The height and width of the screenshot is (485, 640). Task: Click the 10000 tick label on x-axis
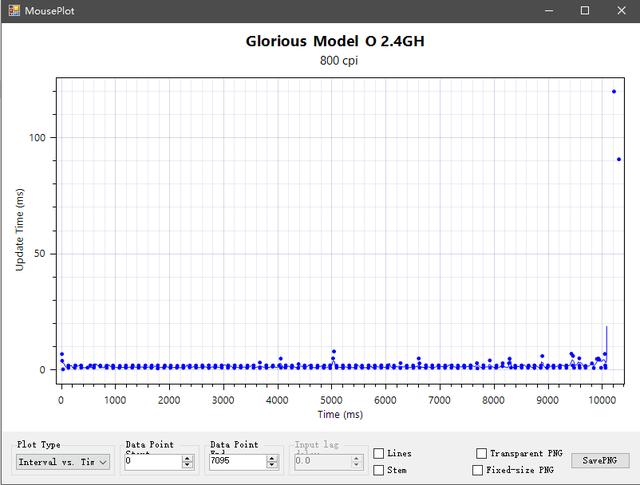coord(602,400)
